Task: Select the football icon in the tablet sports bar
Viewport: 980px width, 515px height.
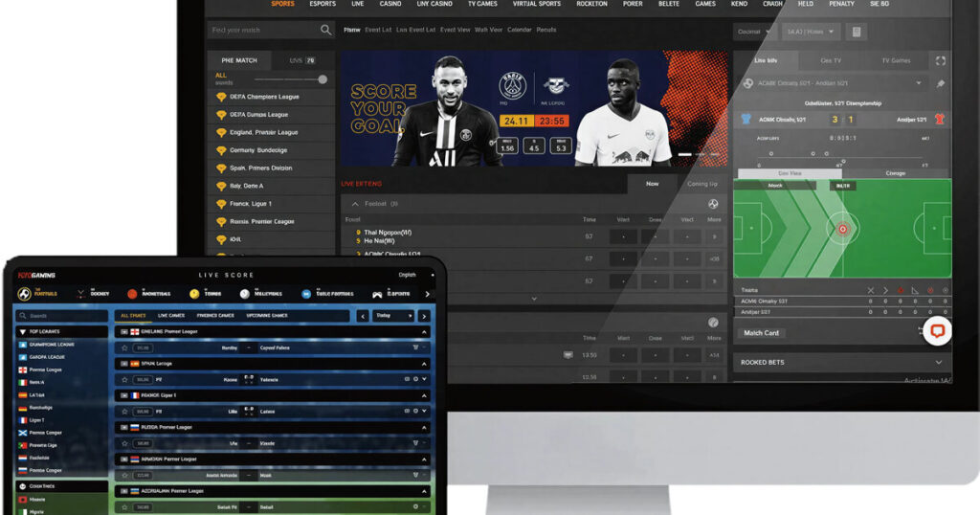Action: click(25, 294)
